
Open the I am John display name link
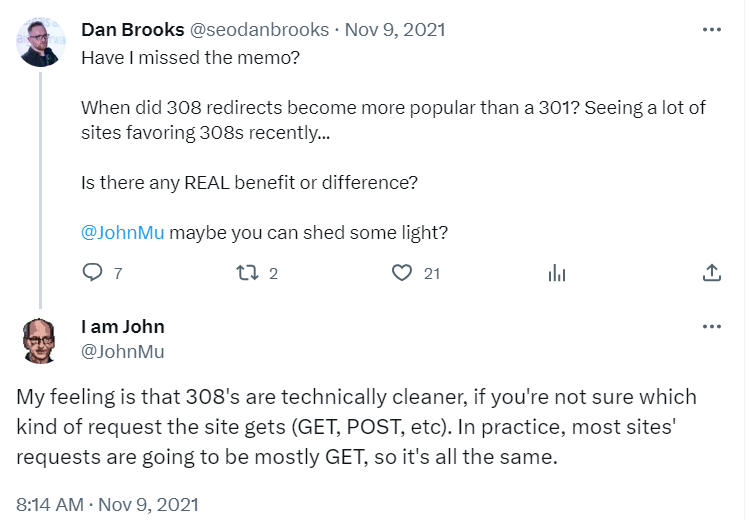coord(122,326)
